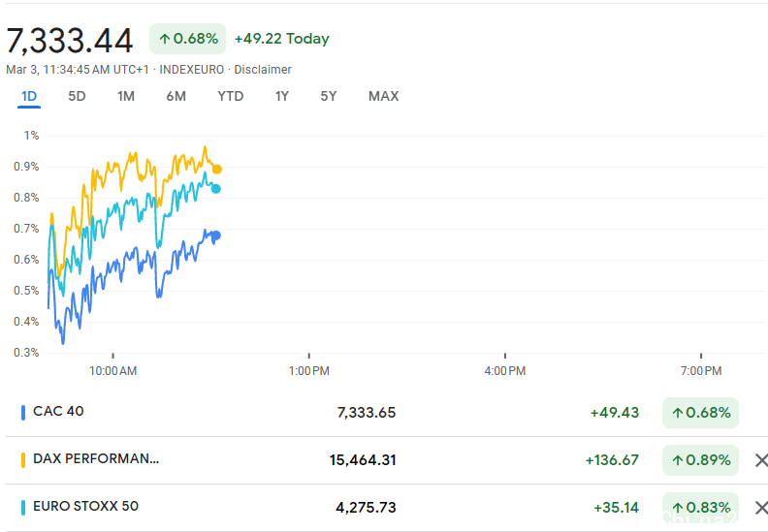Click the 1% y-axis label
The image size is (768, 532).
tap(31, 136)
